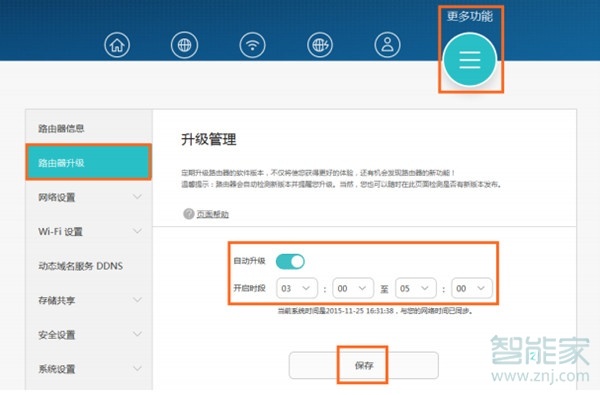Viewport: 600px width, 395px height.
Task: Click the question mark help icon
Action: coord(189,214)
